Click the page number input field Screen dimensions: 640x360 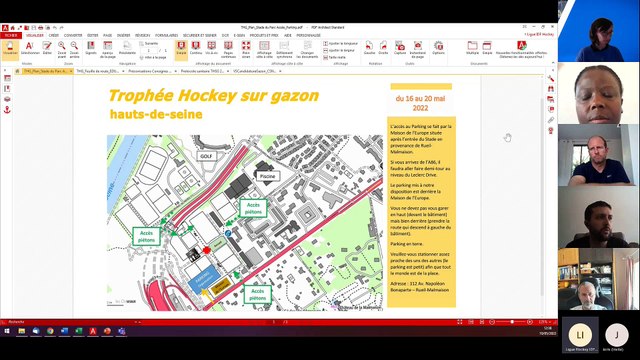(x=149, y=50)
